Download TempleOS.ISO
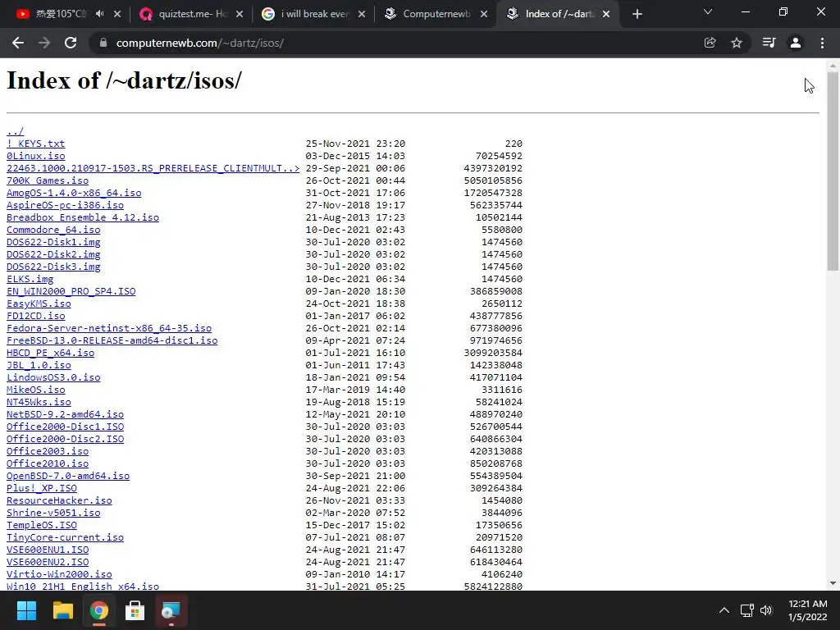 point(42,526)
